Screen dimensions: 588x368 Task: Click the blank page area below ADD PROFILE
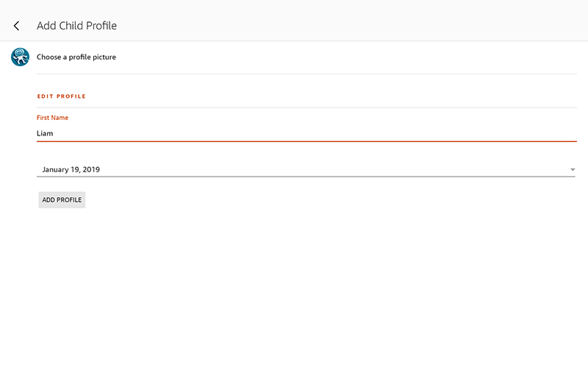(x=294, y=287)
